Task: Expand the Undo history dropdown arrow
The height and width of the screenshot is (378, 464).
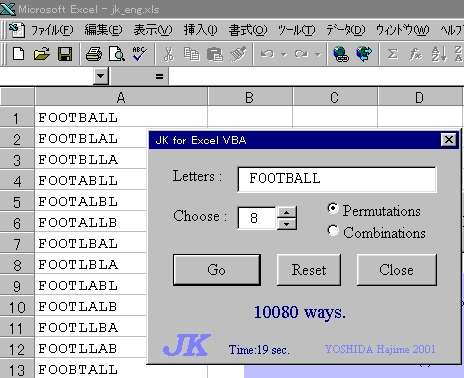Action: 283,54
